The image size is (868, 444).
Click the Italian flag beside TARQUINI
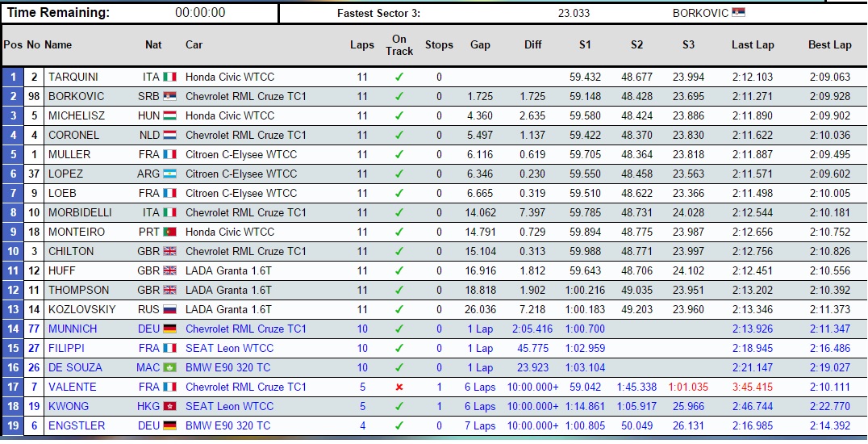169,77
